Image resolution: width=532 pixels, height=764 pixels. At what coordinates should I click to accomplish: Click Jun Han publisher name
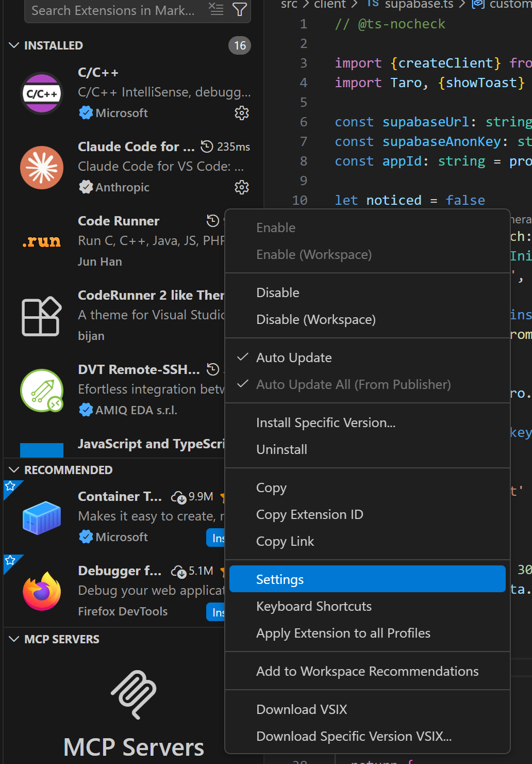click(x=100, y=262)
